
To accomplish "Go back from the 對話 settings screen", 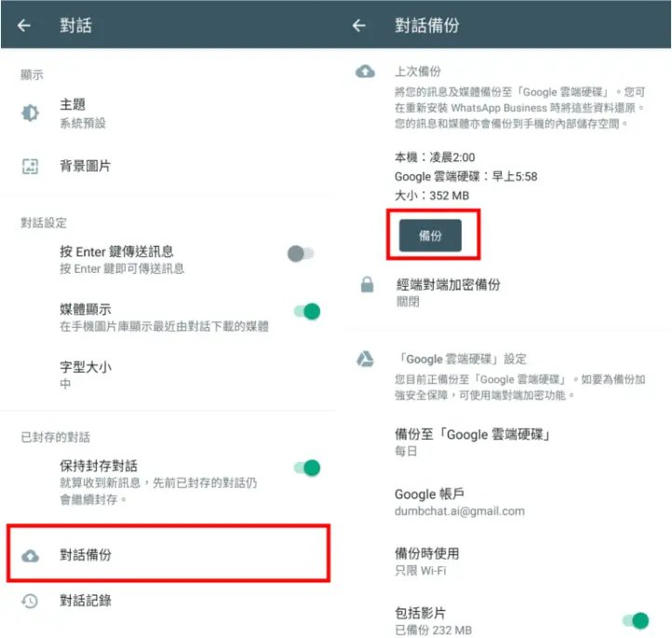I will pyautogui.click(x=24, y=26).
